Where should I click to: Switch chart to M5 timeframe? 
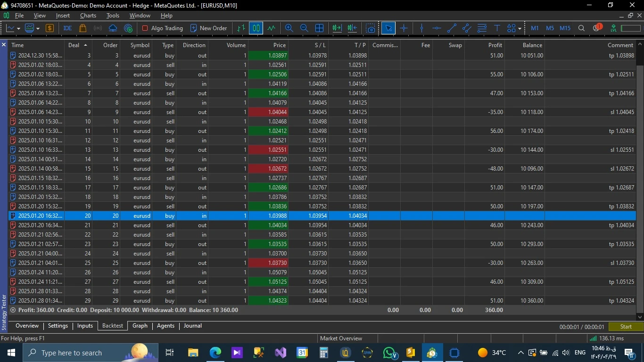(550, 28)
